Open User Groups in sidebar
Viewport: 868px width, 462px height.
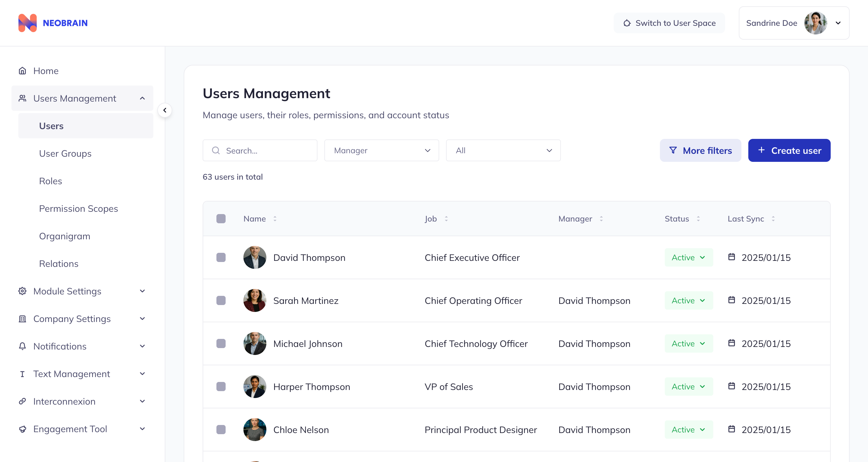(65, 154)
